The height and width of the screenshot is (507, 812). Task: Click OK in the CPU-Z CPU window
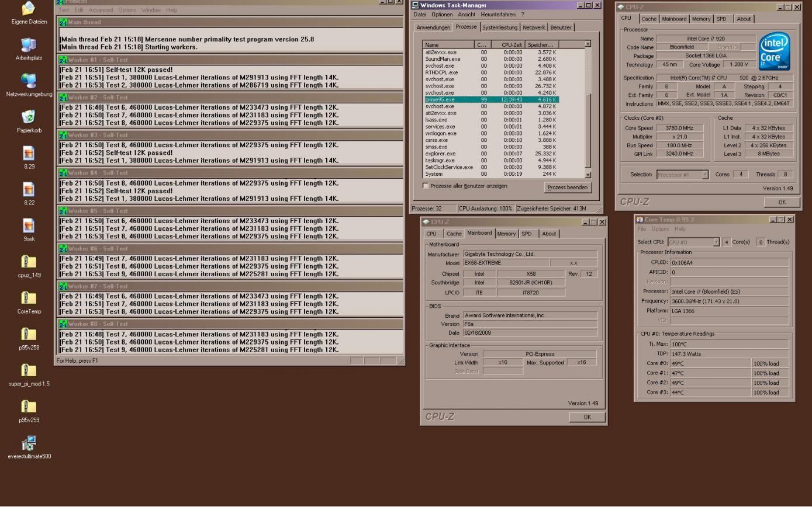782,202
